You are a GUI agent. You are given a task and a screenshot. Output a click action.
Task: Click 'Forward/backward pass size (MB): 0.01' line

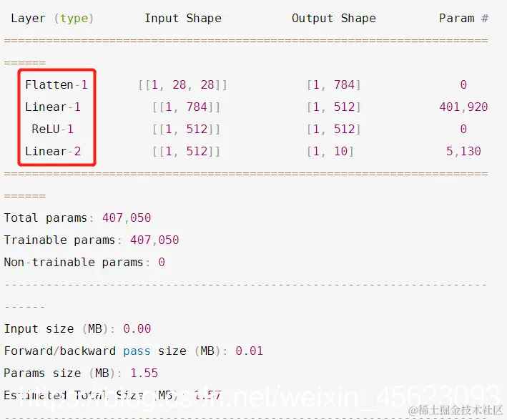tap(134, 351)
